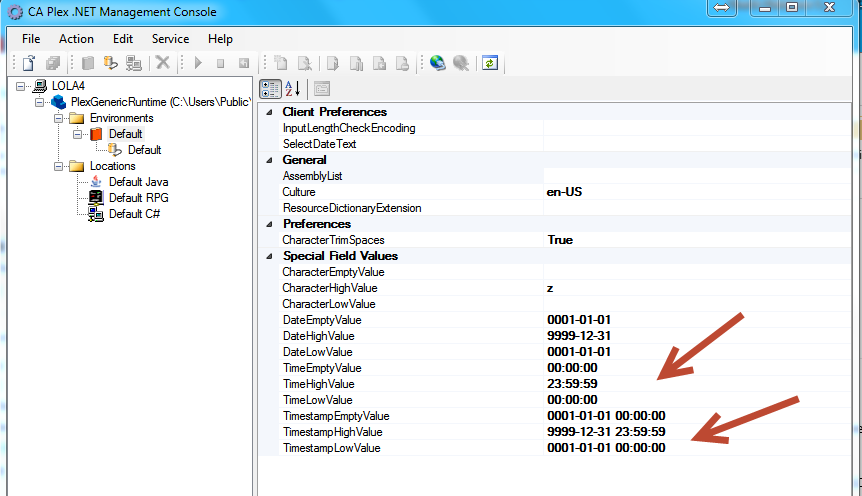This screenshot has height=496, width=862.
Task: Select the ResourceDictionaryExtension property
Action: pos(352,208)
